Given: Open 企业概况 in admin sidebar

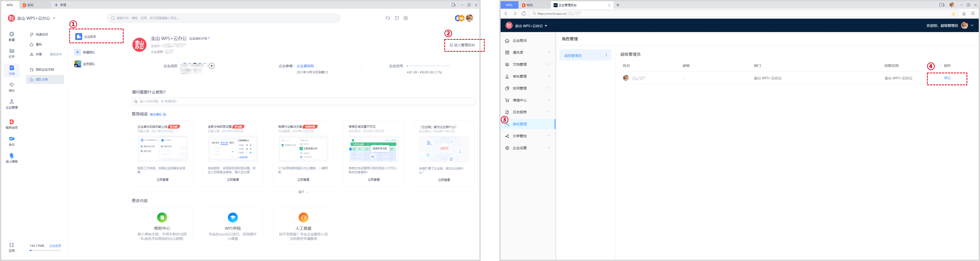Looking at the screenshot, I should tap(528, 41).
